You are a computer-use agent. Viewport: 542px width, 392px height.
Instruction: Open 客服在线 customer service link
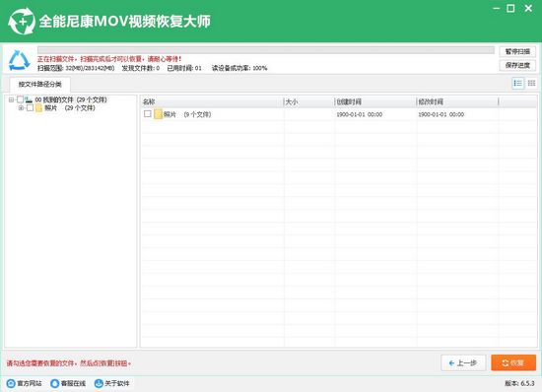68,383
